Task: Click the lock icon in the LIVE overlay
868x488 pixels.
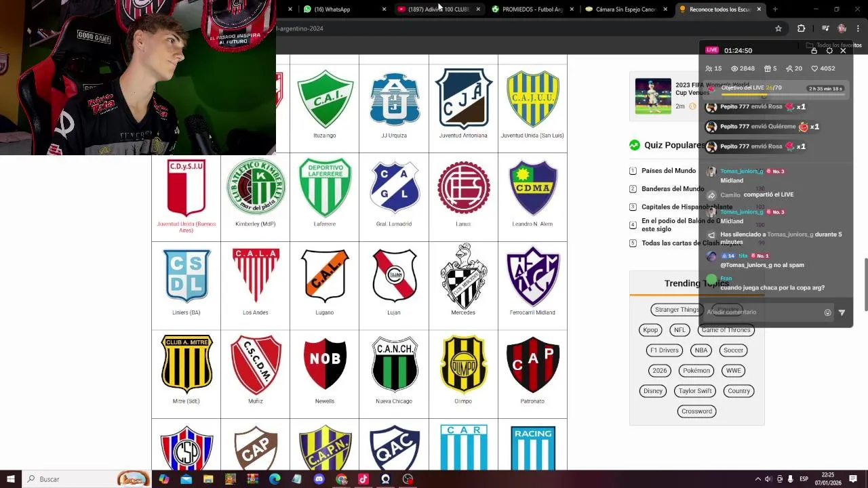Action: click(x=814, y=51)
